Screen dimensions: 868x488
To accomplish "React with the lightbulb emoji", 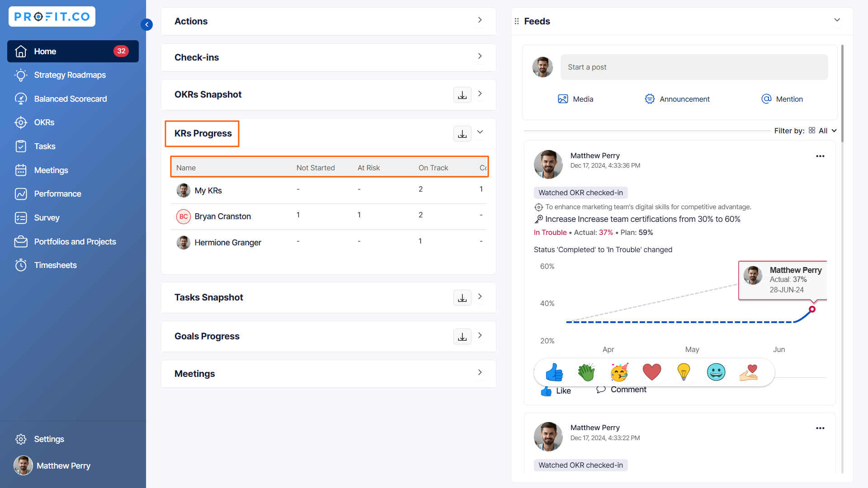I will coord(684,372).
